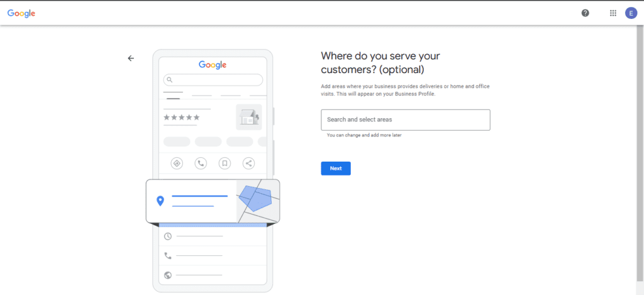
Task: Click the magnifier in the preview search bar
Action: (169, 80)
